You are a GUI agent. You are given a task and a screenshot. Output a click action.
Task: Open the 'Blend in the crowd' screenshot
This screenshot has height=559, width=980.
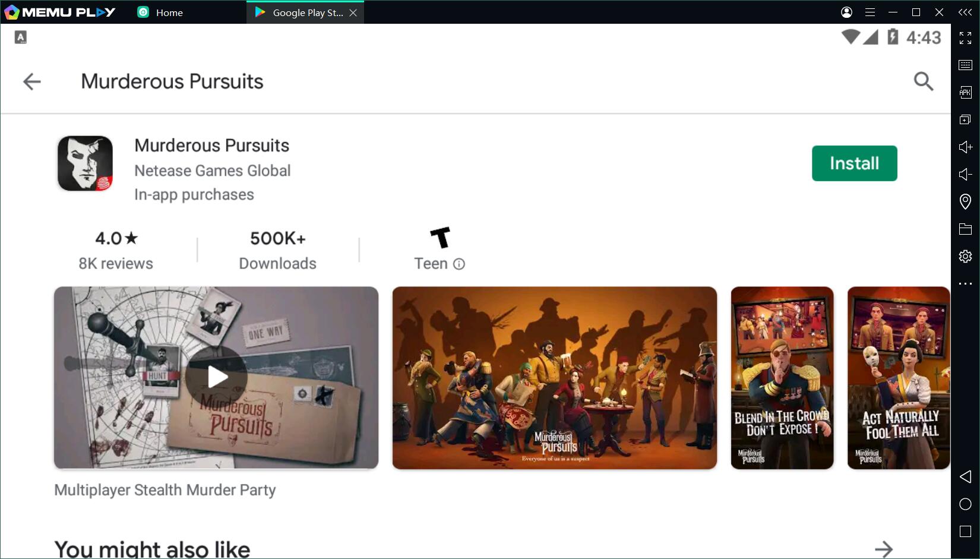(782, 378)
